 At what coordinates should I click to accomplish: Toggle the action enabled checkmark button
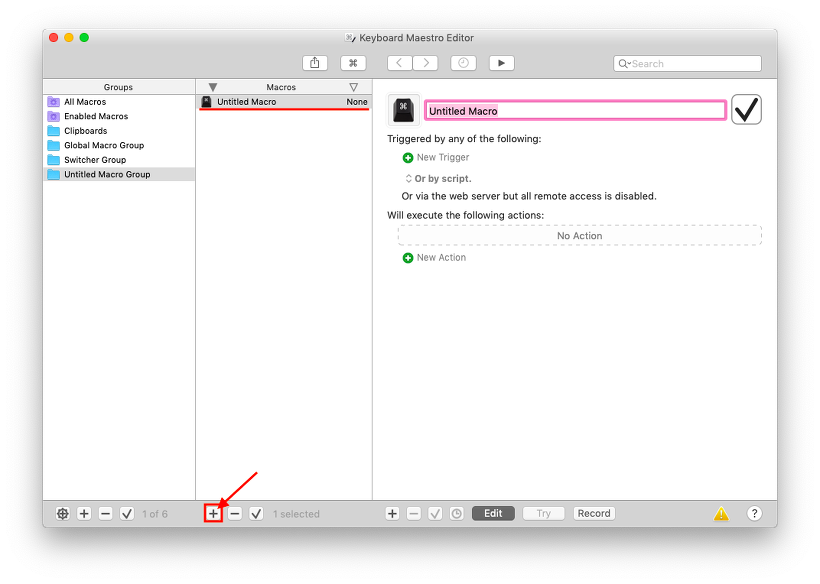(435, 513)
